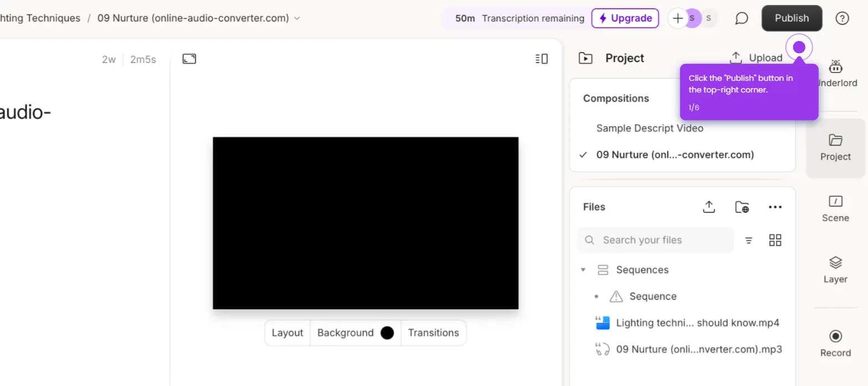This screenshot has width=868, height=386.
Task: Click the user avatar S in header
Action: coord(692,18)
